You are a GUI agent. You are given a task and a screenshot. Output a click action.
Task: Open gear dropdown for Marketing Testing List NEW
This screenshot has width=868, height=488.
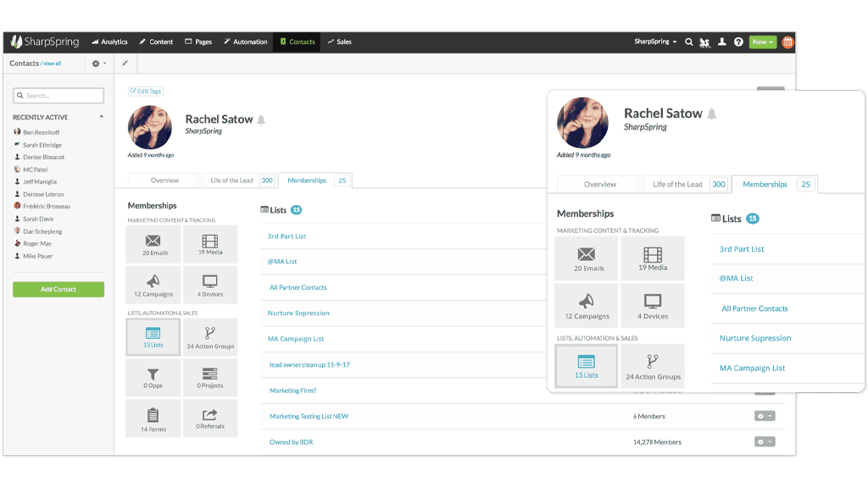[765, 416]
